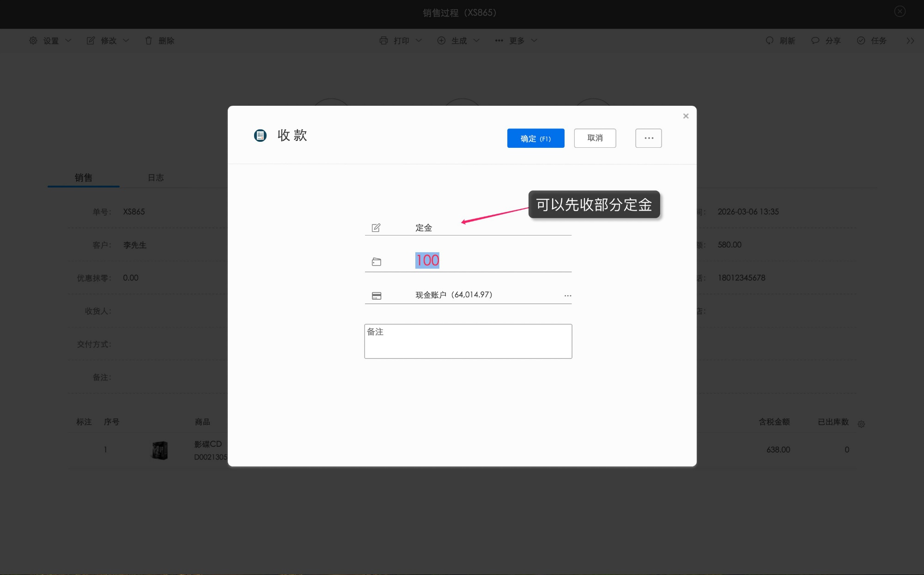Open the ... more options in the dialog
Viewport: 924px width, 575px height.
pyautogui.click(x=648, y=138)
